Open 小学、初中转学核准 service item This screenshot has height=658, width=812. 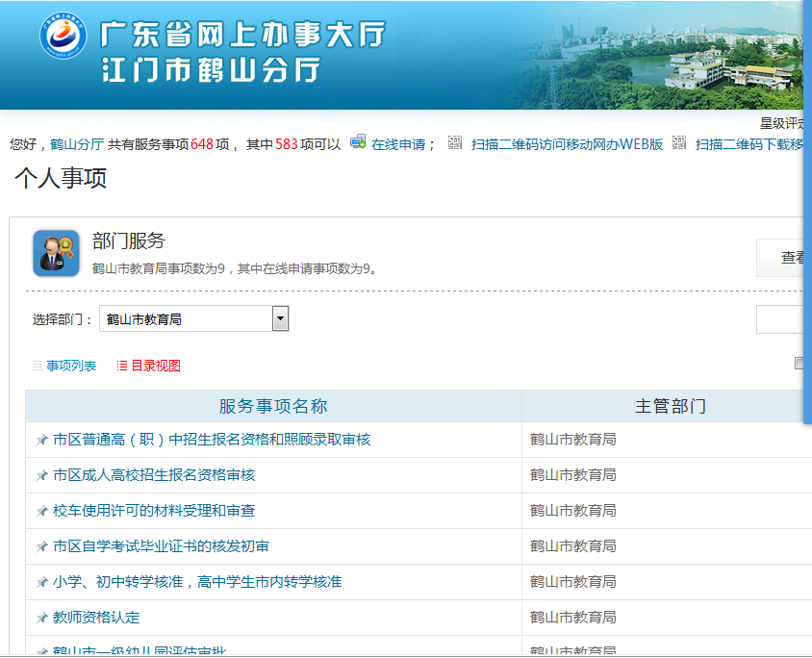197,582
